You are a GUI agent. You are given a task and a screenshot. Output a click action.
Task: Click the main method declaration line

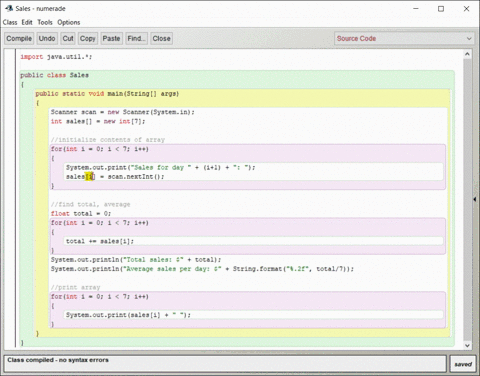(x=107, y=94)
